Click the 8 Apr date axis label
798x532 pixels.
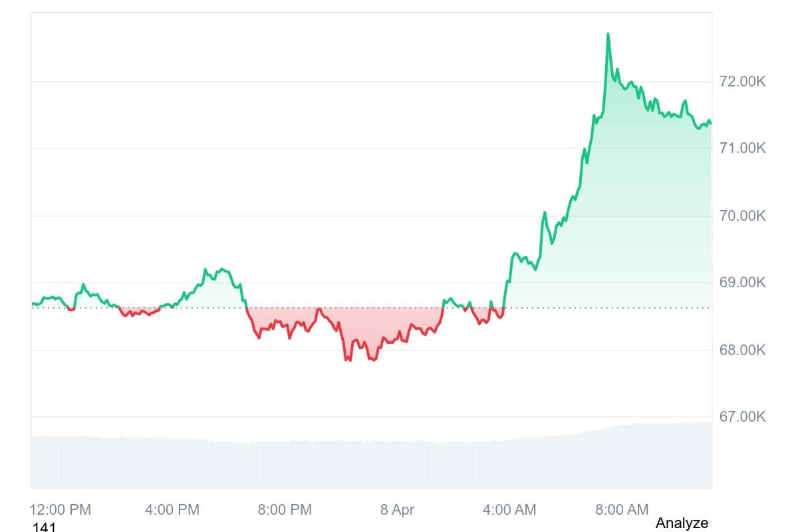(397, 510)
